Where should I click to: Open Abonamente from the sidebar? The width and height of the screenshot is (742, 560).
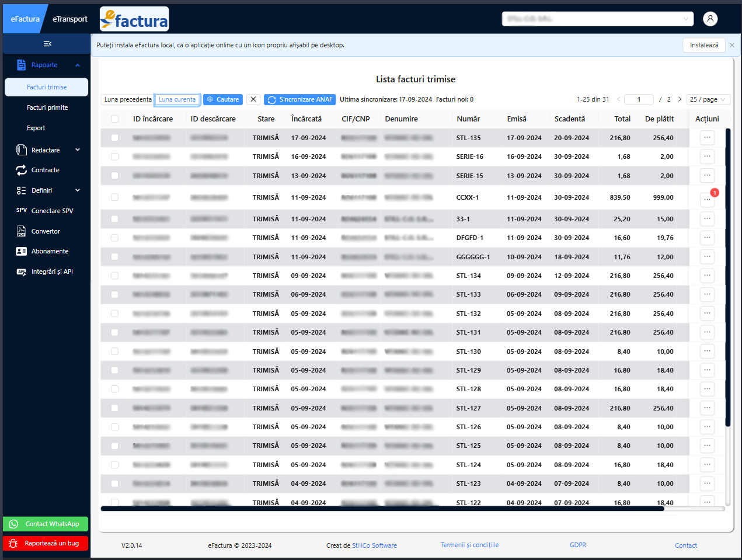(x=50, y=251)
